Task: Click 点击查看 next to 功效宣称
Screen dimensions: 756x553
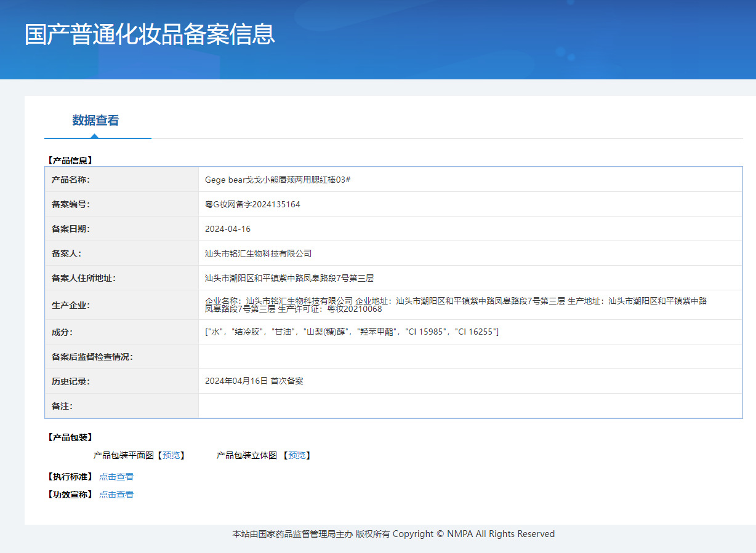Action: pyautogui.click(x=116, y=495)
